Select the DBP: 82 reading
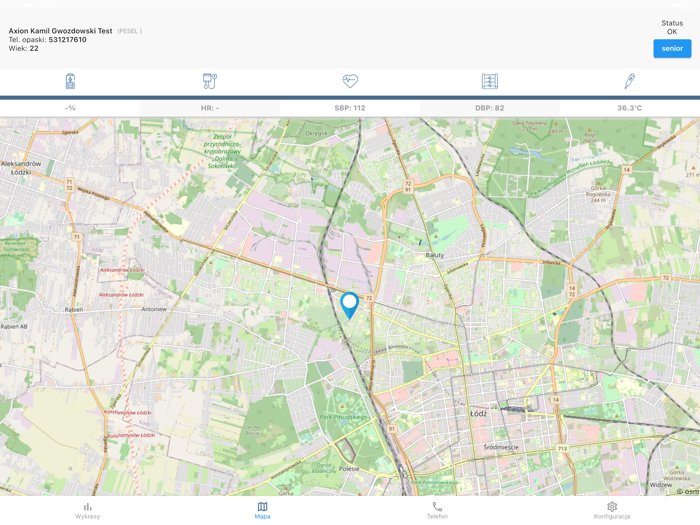This screenshot has height=525, width=700. coord(490,108)
